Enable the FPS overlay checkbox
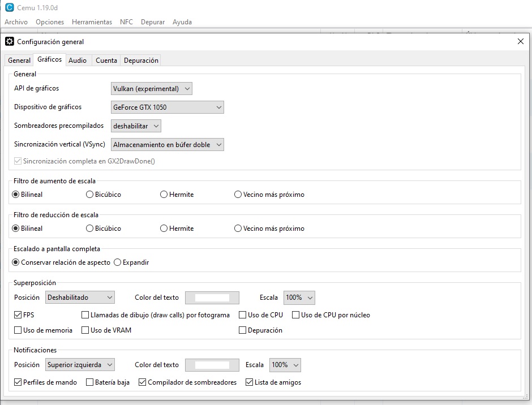532x405 pixels. [x=18, y=315]
